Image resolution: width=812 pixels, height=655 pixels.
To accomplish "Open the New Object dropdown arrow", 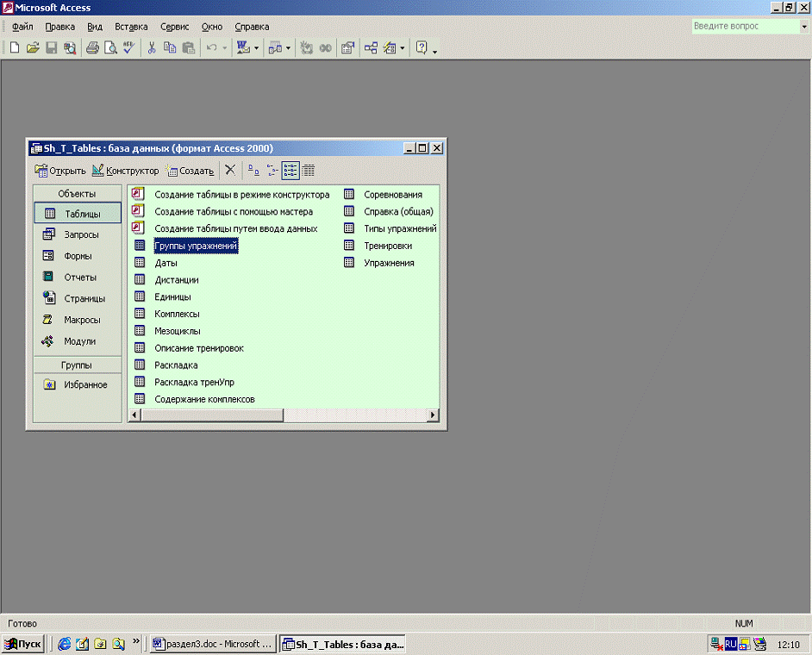I will coord(403,48).
